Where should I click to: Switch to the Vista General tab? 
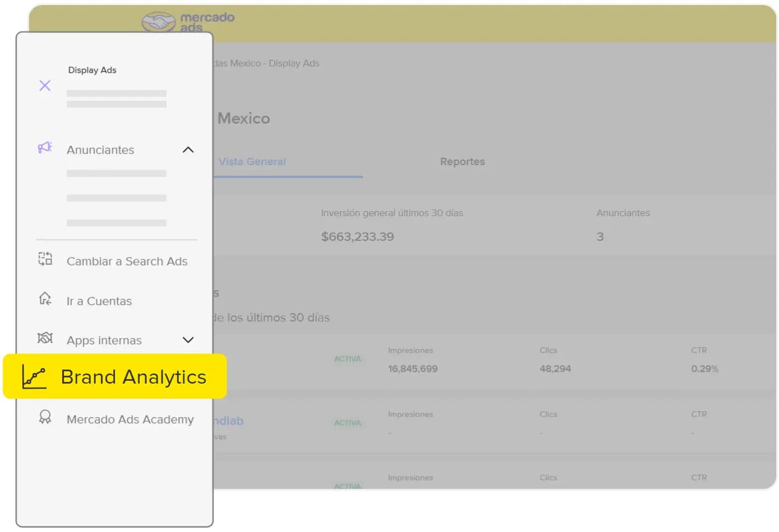pyautogui.click(x=252, y=162)
